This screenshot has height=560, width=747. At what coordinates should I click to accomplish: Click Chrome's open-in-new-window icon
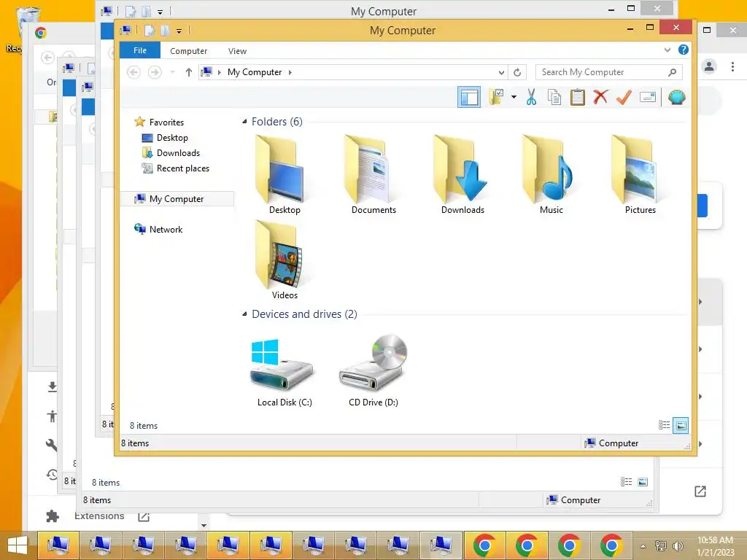(x=700, y=491)
